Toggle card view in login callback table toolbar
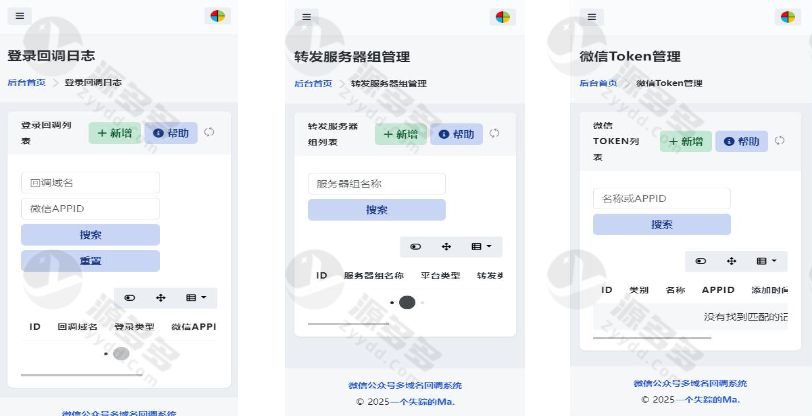The width and height of the screenshot is (812, 416). (x=129, y=298)
